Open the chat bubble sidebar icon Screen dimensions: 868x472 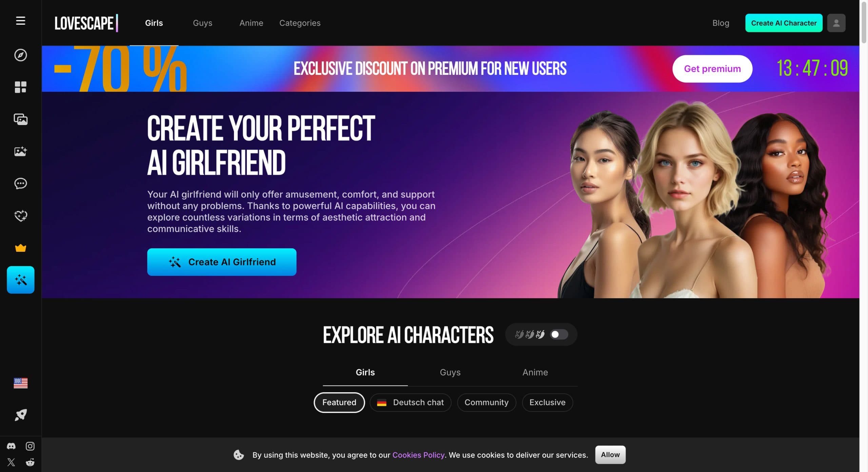click(x=20, y=183)
